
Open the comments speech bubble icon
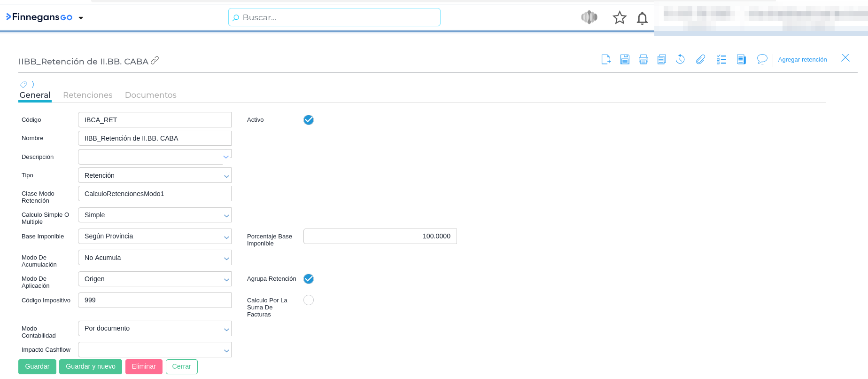[762, 59]
